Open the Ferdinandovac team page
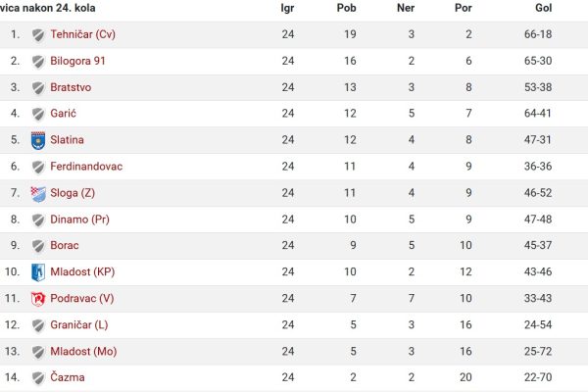 pos(86,167)
